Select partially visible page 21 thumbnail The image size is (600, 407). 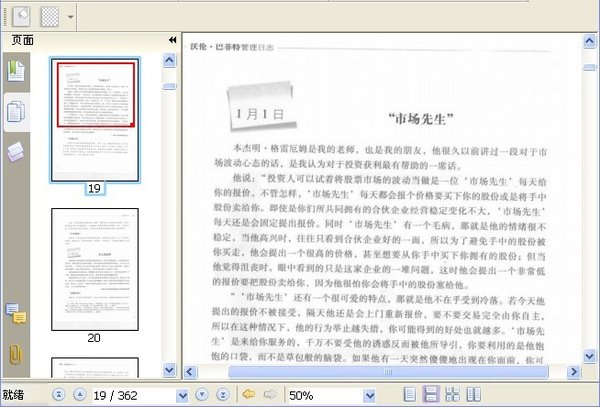pyautogui.click(x=95, y=368)
